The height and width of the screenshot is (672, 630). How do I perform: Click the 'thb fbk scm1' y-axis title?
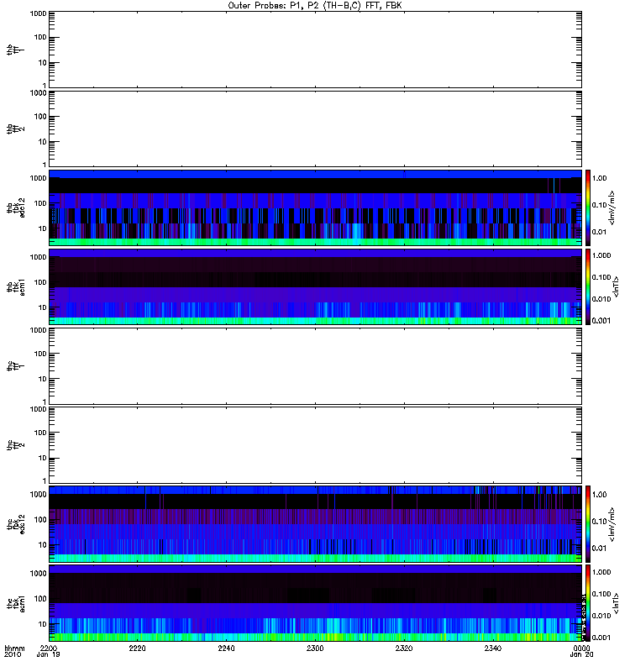(x=16, y=286)
